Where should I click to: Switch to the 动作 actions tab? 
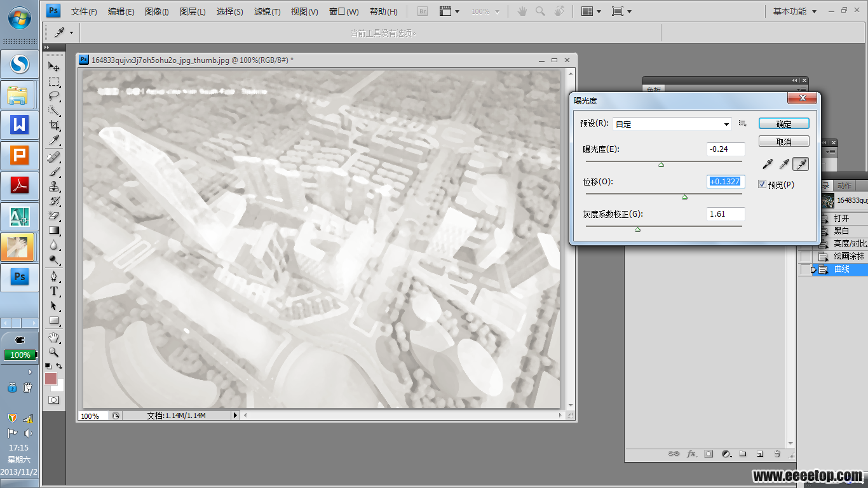click(x=844, y=185)
